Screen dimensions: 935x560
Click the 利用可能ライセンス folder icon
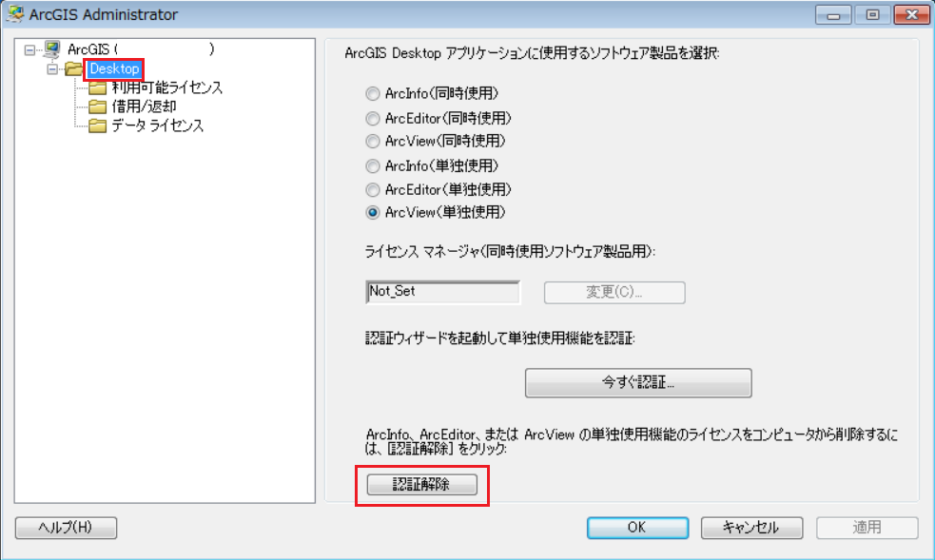97,88
